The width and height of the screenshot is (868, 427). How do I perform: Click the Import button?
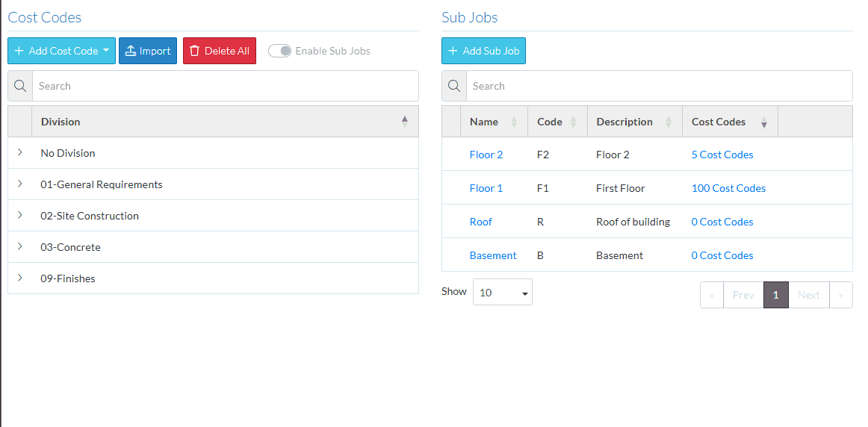click(148, 51)
